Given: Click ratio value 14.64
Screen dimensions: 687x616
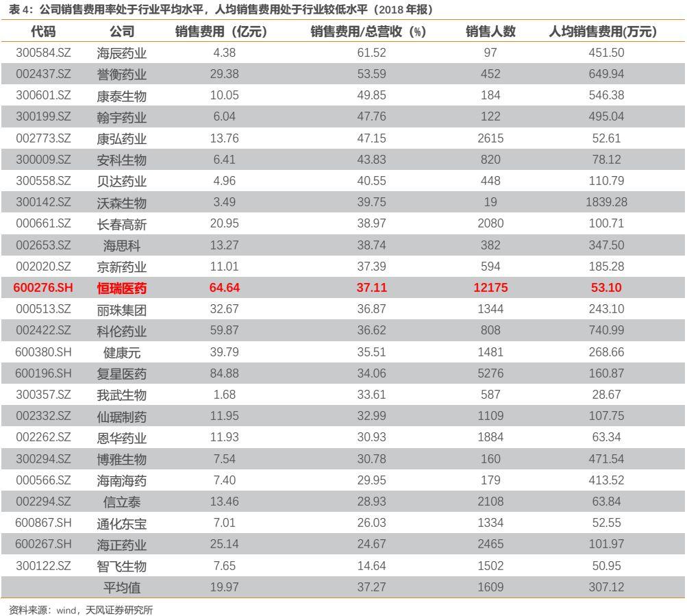Looking at the screenshot, I should pos(371,565).
